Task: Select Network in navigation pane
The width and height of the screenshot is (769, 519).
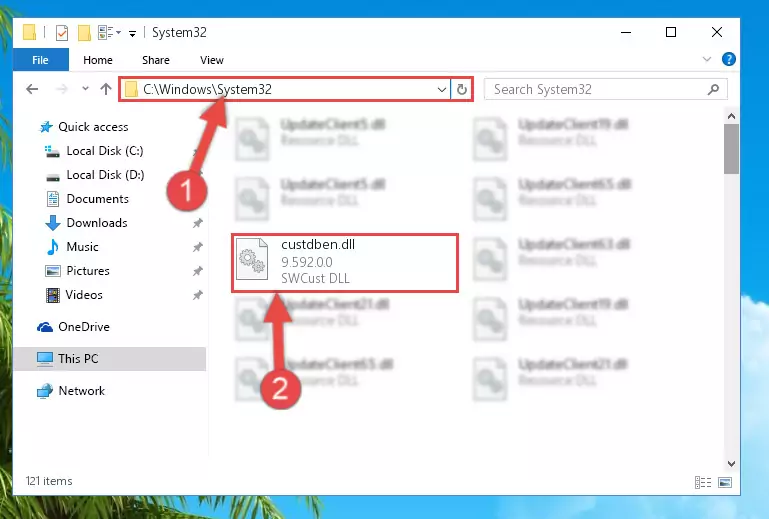Action: [81, 391]
